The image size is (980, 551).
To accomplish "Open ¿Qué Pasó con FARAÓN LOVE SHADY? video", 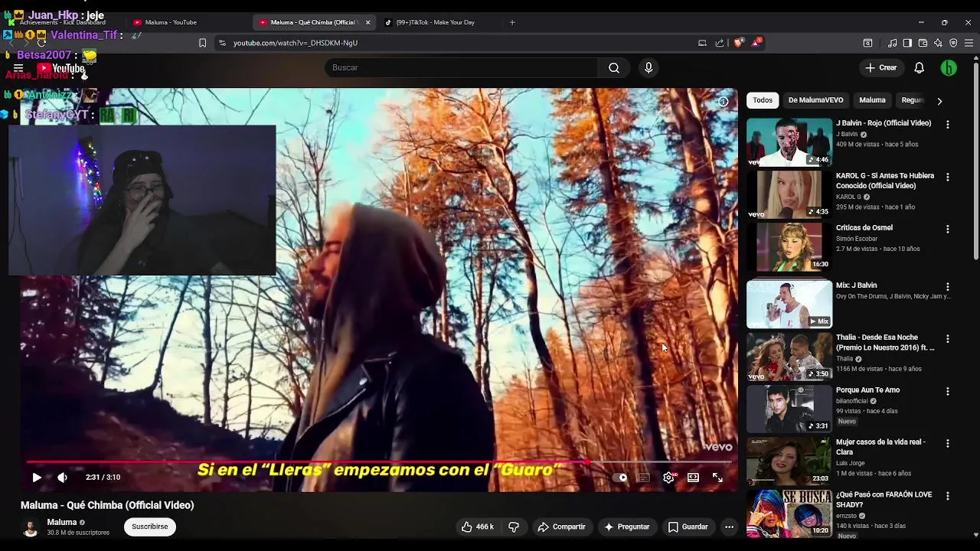I will pos(884,500).
